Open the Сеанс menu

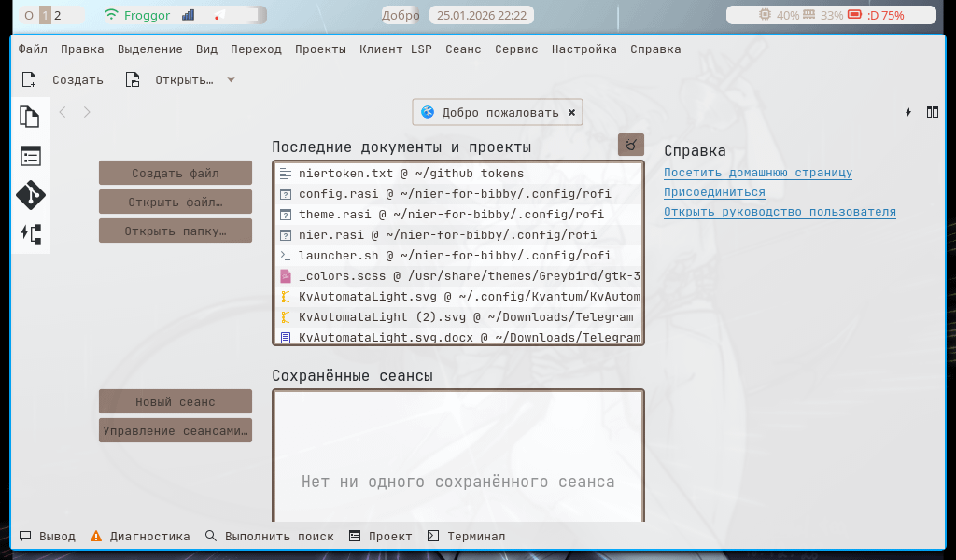pos(463,49)
